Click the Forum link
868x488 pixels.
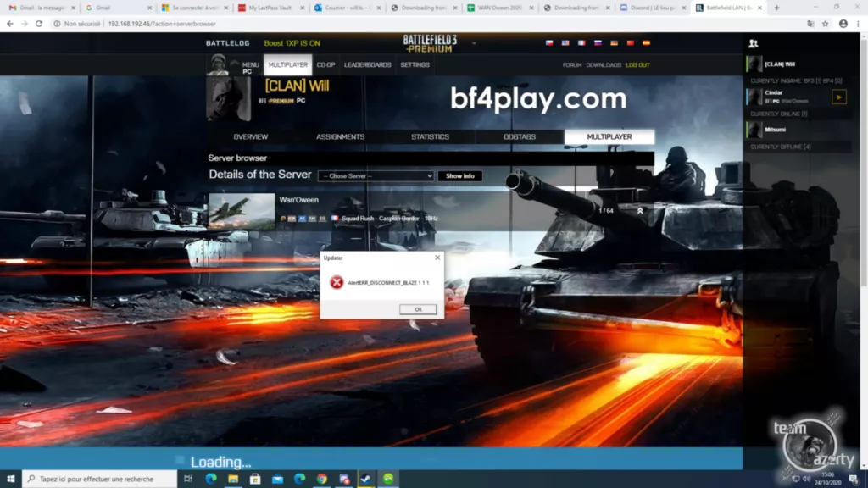point(572,64)
